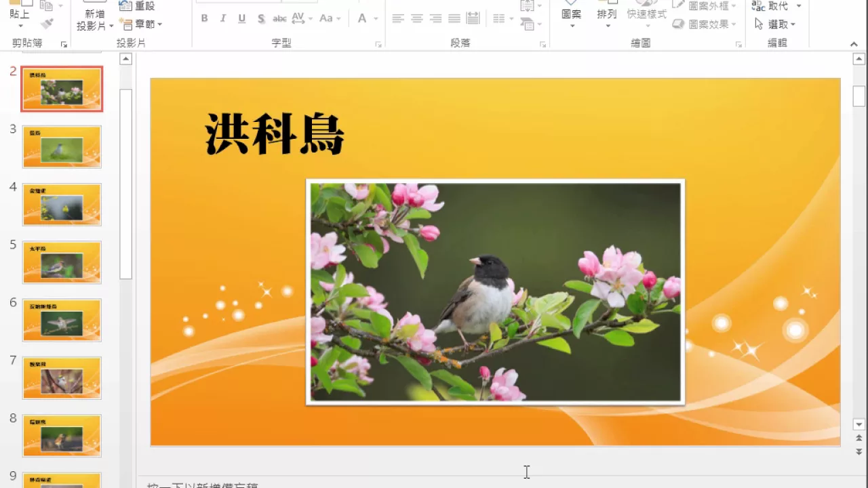
Task: Click the slide area vertical scrollbar handle
Action: pyautogui.click(x=859, y=96)
